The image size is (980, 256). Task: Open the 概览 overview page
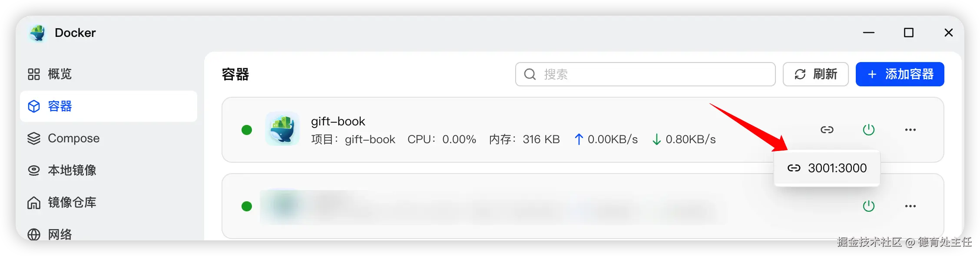point(50,74)
